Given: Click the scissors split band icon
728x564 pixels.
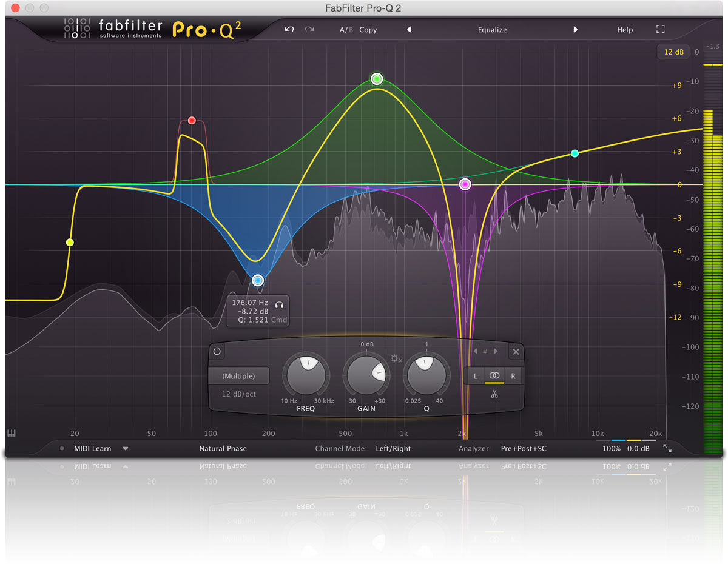Looking at the screenshot, I should [494, 395].
